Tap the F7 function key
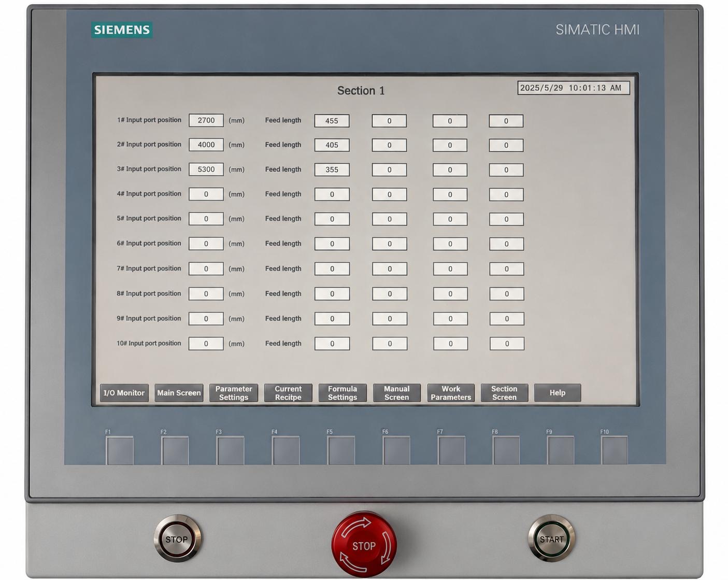Image resolution: width=728 pixels, height=580 pixels. point(452,450)
